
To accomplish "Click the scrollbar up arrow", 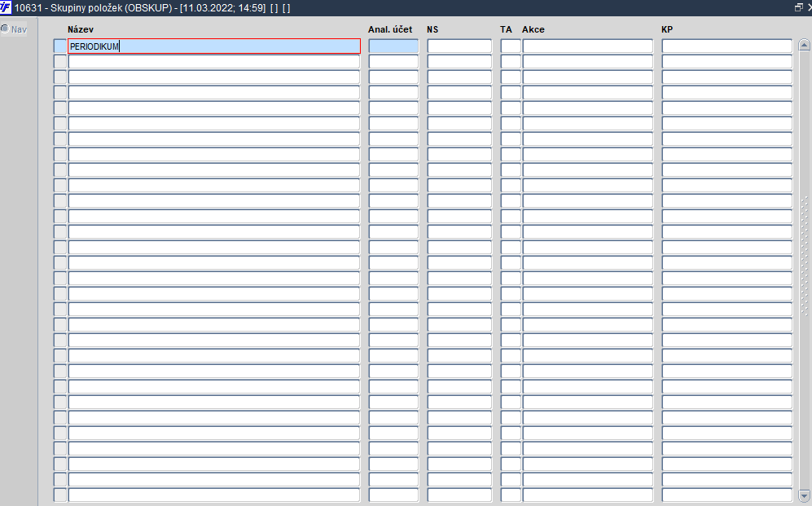I will pyautogui.click(x=804, y=45).
